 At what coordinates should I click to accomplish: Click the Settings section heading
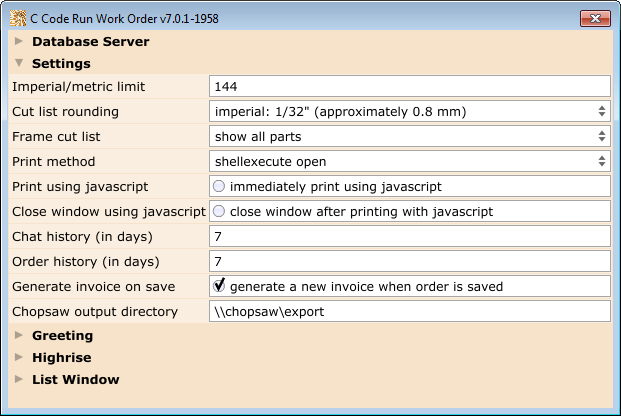(x=61, y=64)
